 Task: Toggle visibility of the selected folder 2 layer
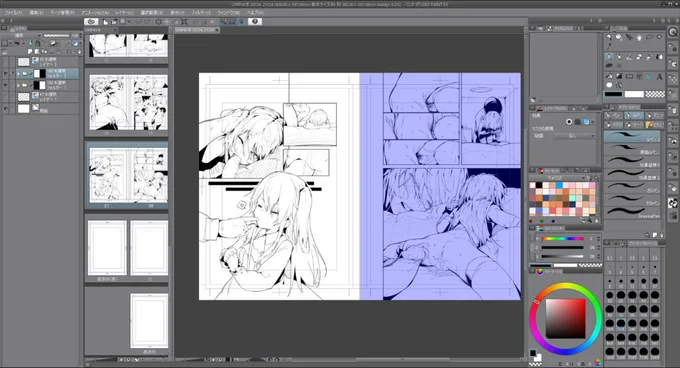[x=5, y=73]
